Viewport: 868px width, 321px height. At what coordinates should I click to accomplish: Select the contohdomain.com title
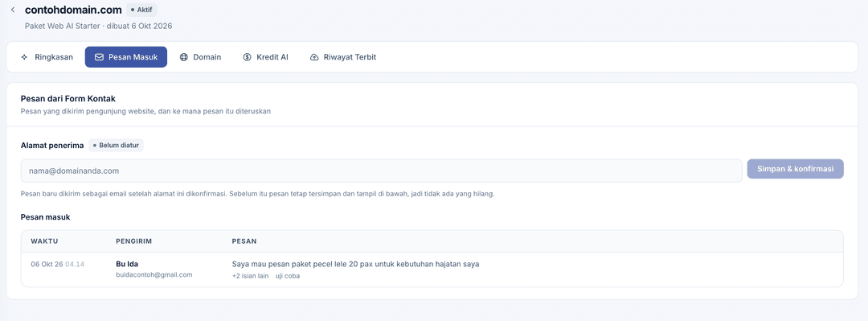click(x=74, y=10)
